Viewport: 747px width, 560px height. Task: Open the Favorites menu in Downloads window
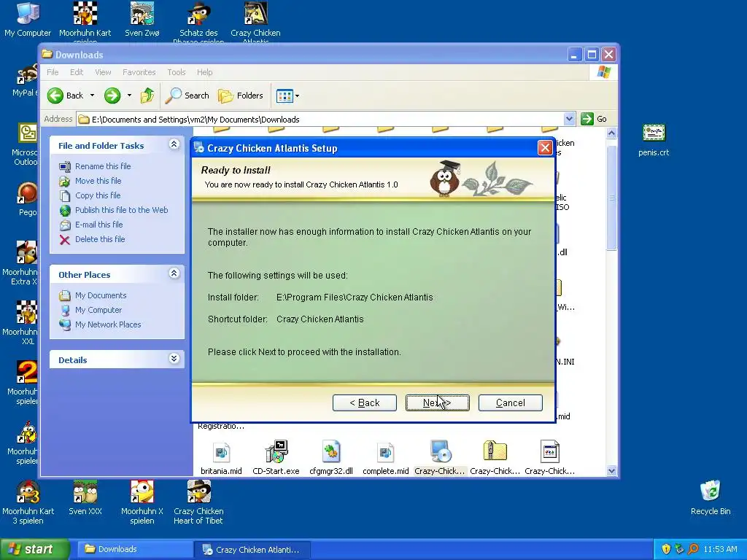(139, 72)
